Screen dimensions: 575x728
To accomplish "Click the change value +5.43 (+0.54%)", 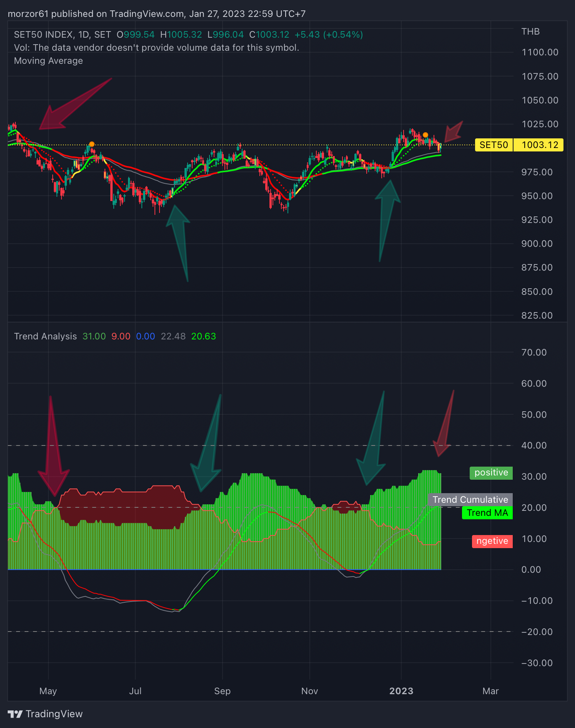I will [329, 35].
